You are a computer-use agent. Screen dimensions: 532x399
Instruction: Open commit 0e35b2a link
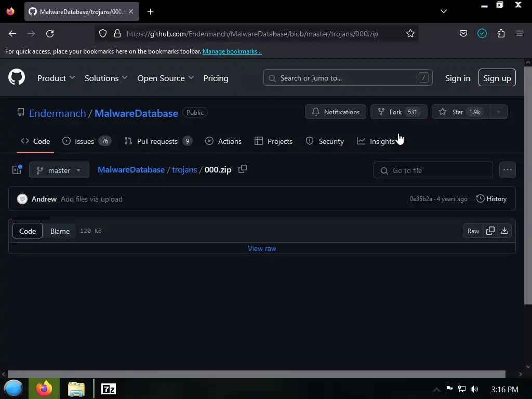coord(421,199)
